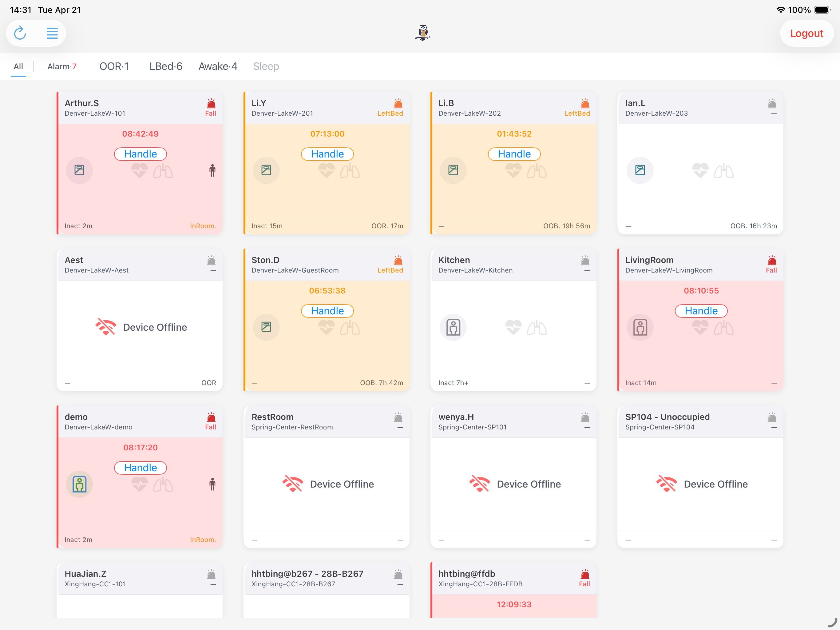Handle the Li.Y LeftBed alarm

327,154
